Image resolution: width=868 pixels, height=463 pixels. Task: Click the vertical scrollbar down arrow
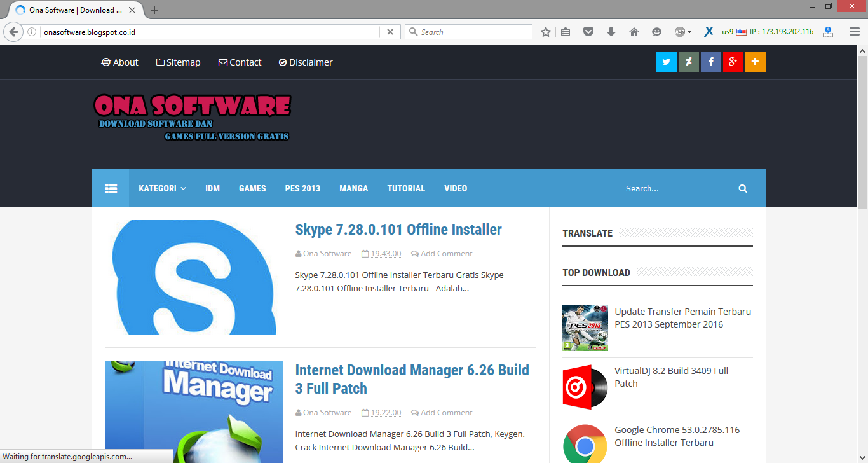862,457
